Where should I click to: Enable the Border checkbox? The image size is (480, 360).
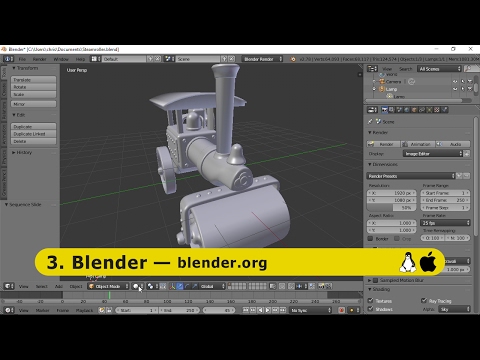coord(370,238)
